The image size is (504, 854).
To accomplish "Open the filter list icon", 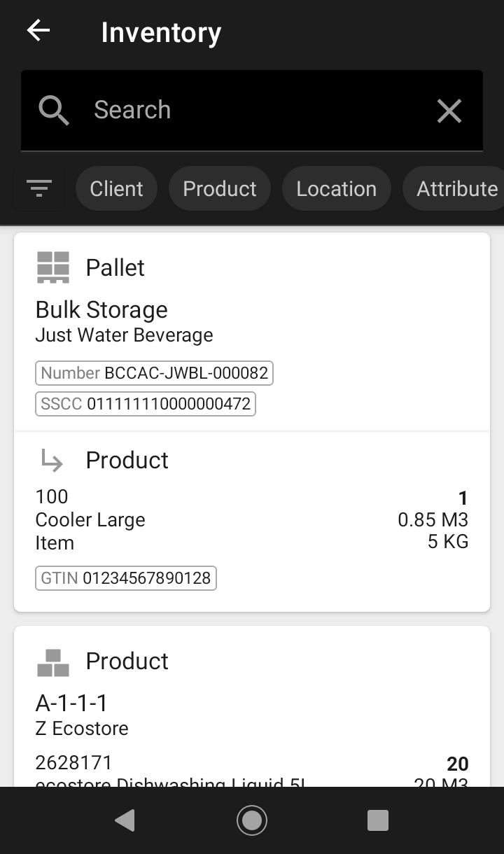I will click(39, 188).
